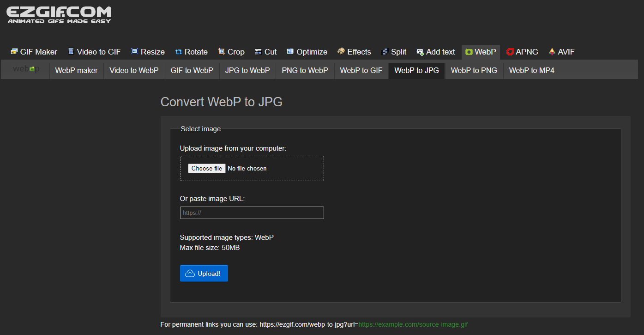Screen dimensions: 644x335
Task: Open the Split menu item
Action: tap(394, 52)
